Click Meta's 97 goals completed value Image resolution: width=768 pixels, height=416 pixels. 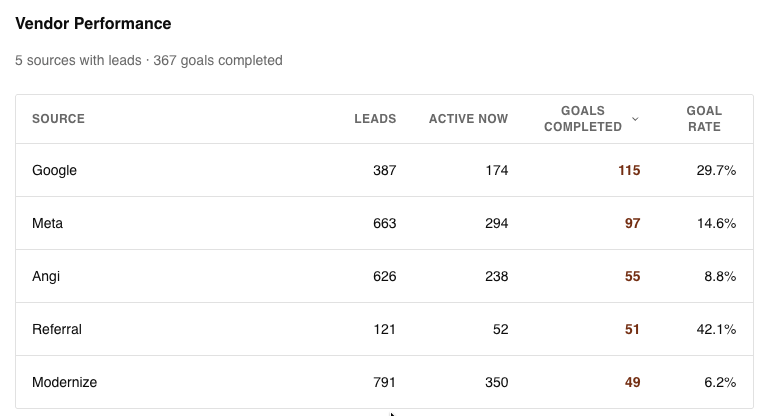coord(632,224)
